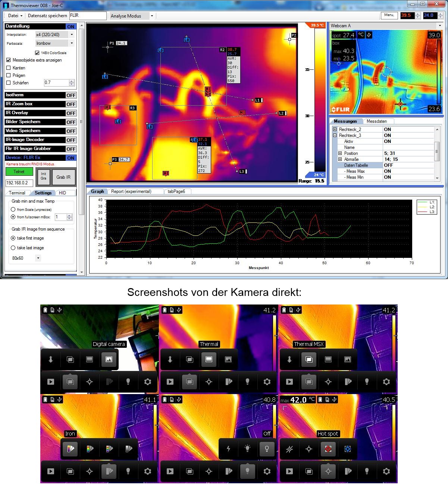Click the blue cold spot measurement icon
448x484 pixels.
click(348, 449)
